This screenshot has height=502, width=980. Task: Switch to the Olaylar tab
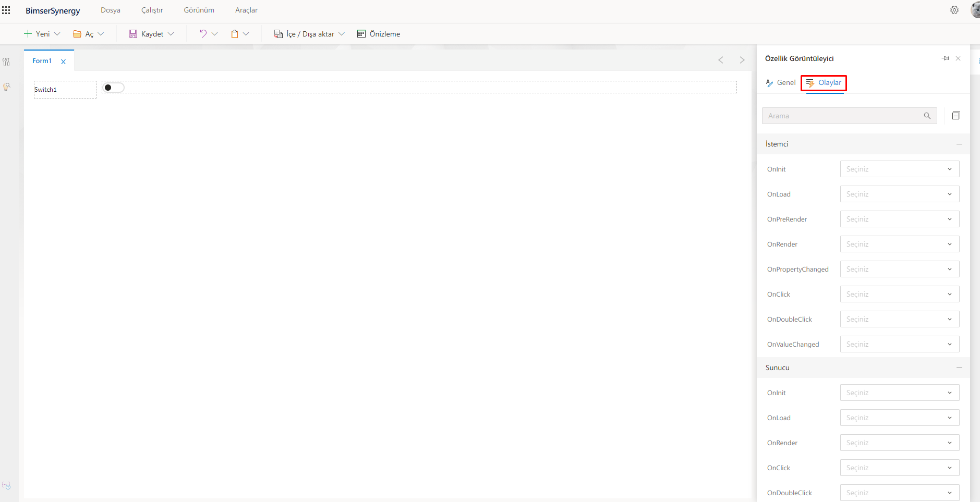824,83
